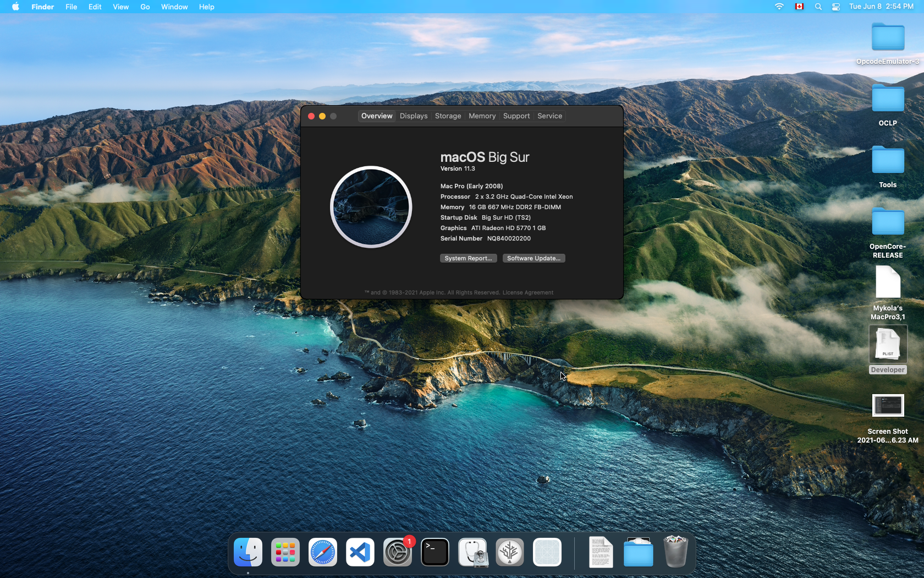Open the Go menu

(x=145, y=7)
